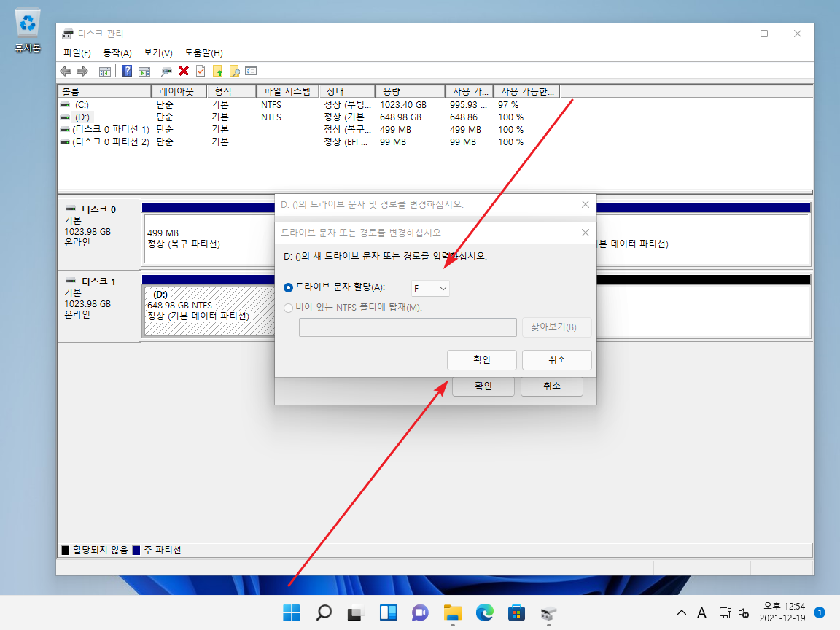Click the 1023.40 GB capacity cell

point(402,105)
